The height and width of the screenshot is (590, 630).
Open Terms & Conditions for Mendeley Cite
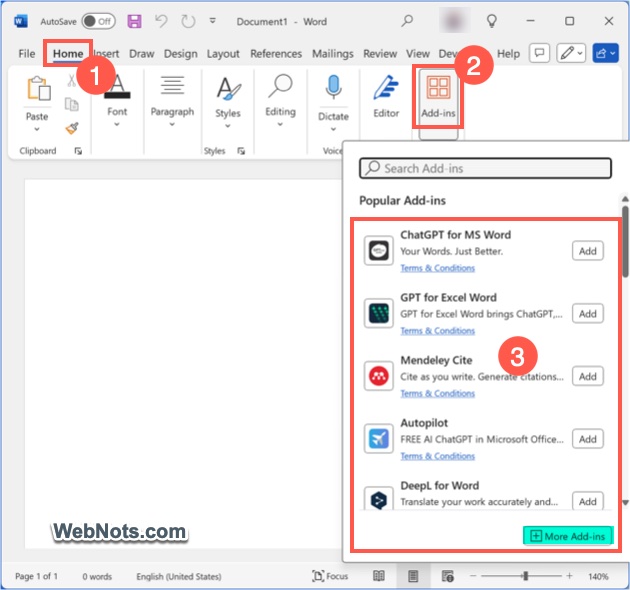(438, 393)
